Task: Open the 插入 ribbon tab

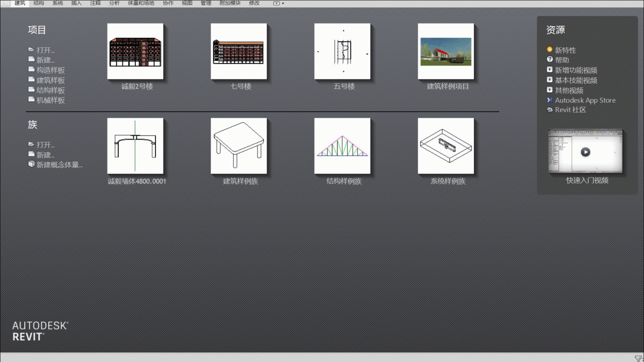Action: pos(76,3)
